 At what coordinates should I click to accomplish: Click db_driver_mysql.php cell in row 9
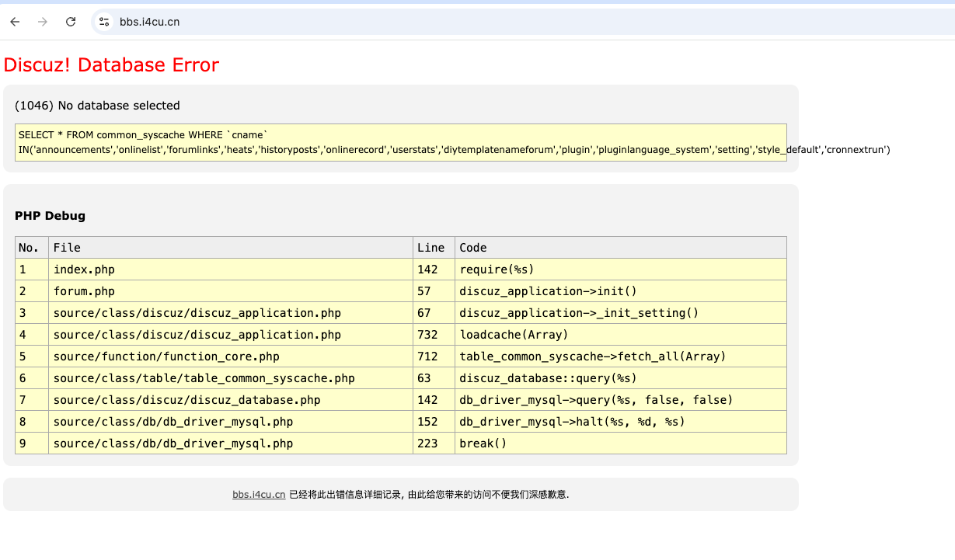231,443
